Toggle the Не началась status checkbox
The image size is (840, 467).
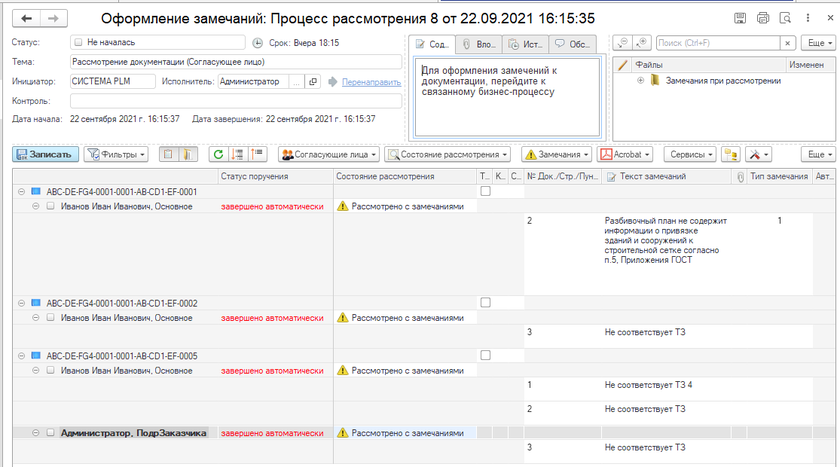(x=78, y=43)
